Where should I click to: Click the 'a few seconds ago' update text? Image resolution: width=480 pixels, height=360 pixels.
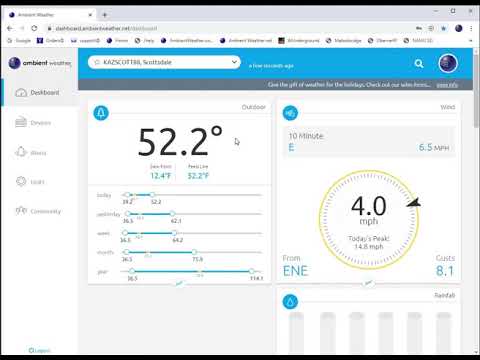click(x=271, y=66)
